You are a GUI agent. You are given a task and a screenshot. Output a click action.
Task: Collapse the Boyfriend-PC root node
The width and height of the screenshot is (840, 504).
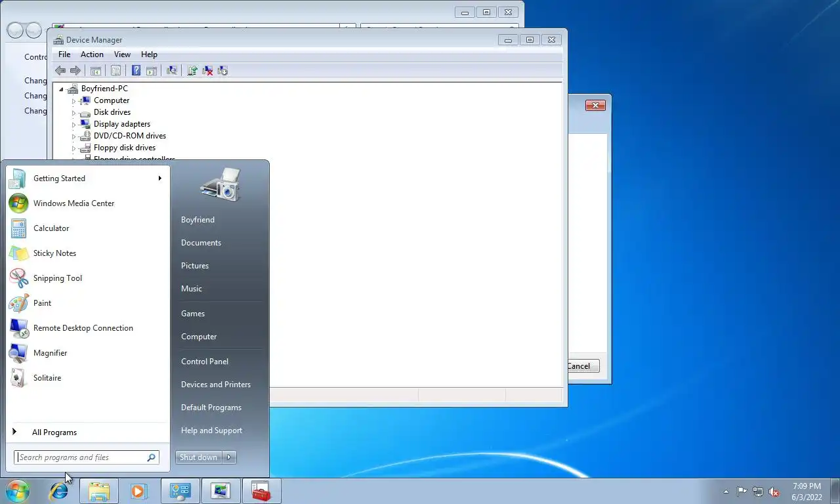point(61,89)
